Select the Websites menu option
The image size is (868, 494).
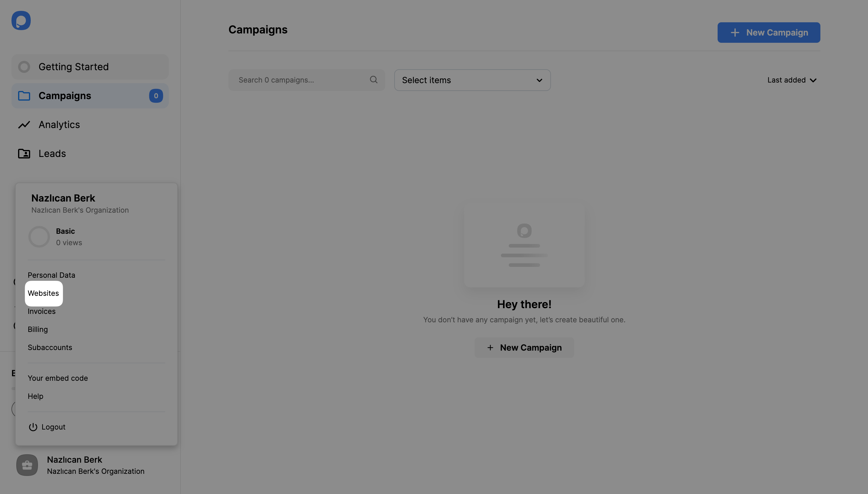(x=43, y=293)
